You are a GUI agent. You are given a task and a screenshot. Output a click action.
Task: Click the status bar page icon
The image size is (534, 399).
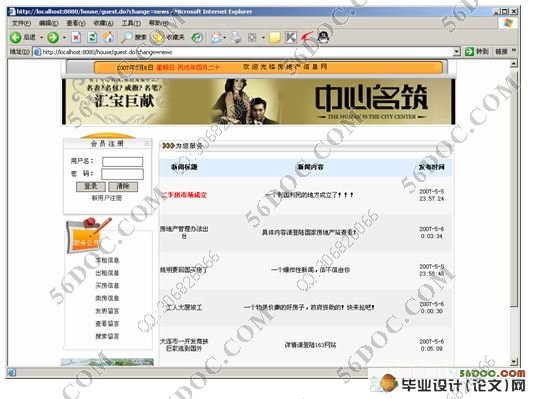[x=11, y=372]
